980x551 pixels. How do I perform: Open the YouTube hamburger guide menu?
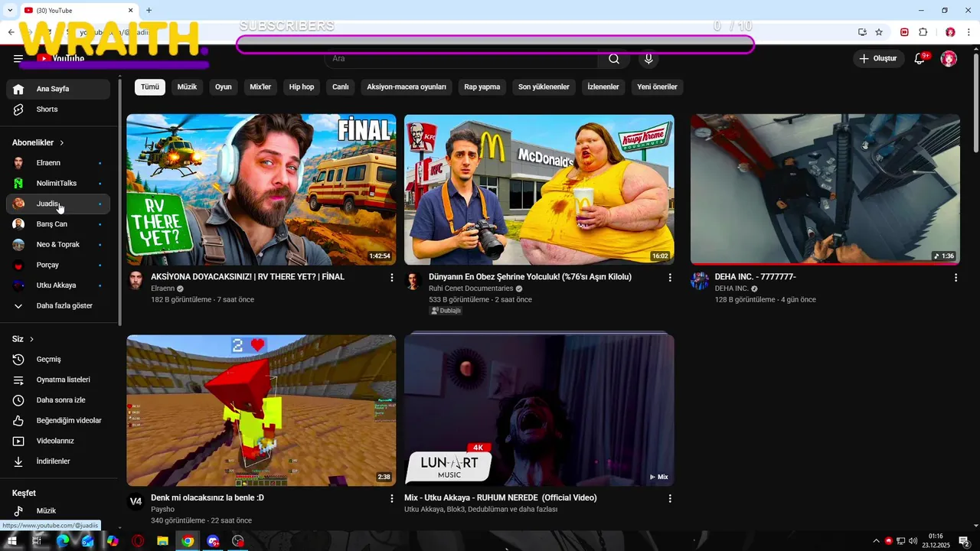[18, 59]
